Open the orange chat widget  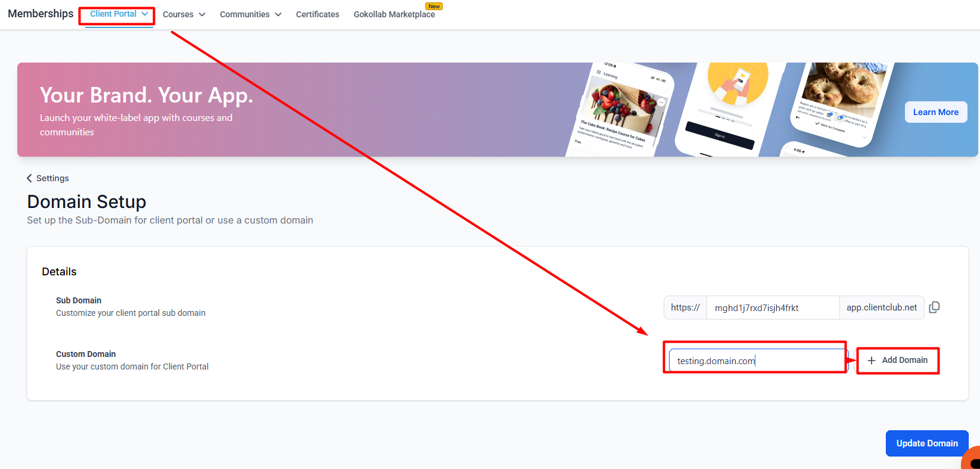pyautogui.click(x=972, y=459)
